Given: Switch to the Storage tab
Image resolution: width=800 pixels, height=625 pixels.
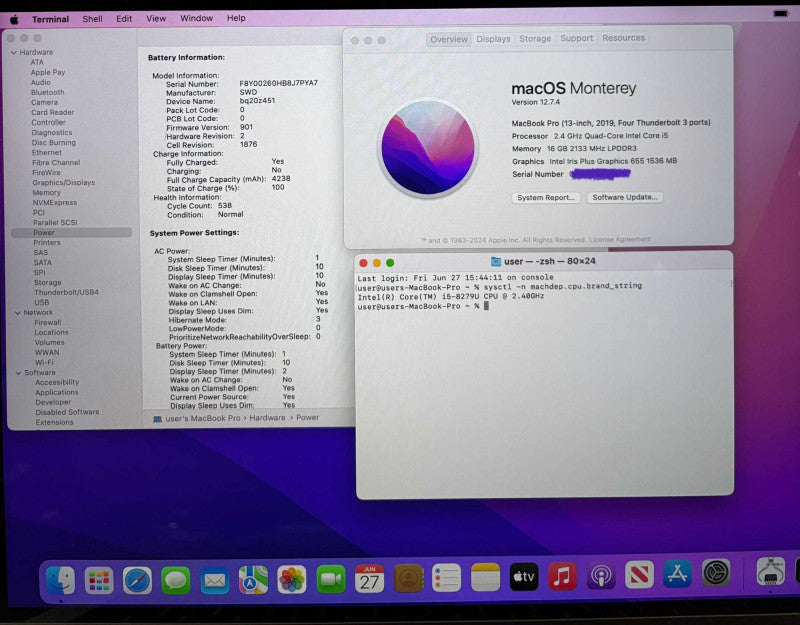Looking at the screenshot, I should 535,38.
